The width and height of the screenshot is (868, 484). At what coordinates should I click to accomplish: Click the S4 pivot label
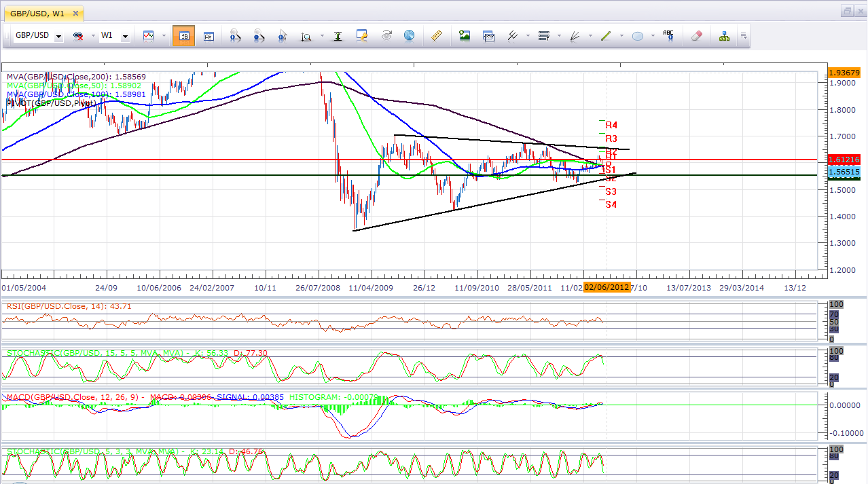[611, 204]
